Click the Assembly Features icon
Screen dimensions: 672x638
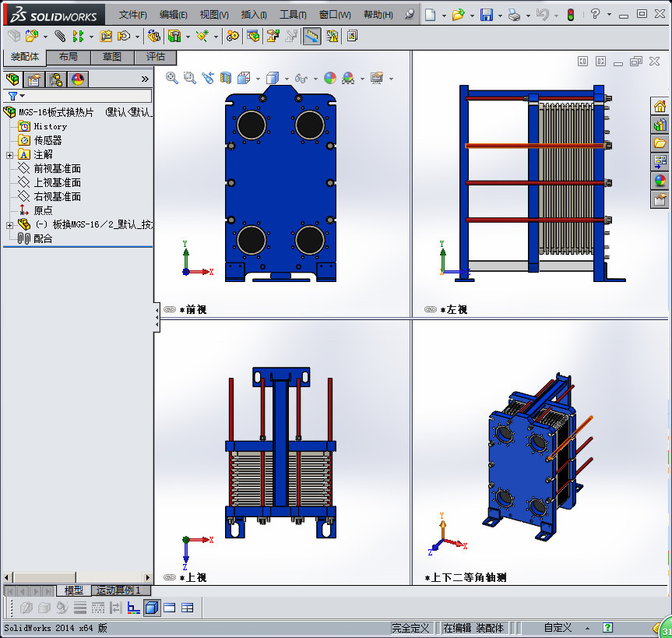[x=174, y=36]
